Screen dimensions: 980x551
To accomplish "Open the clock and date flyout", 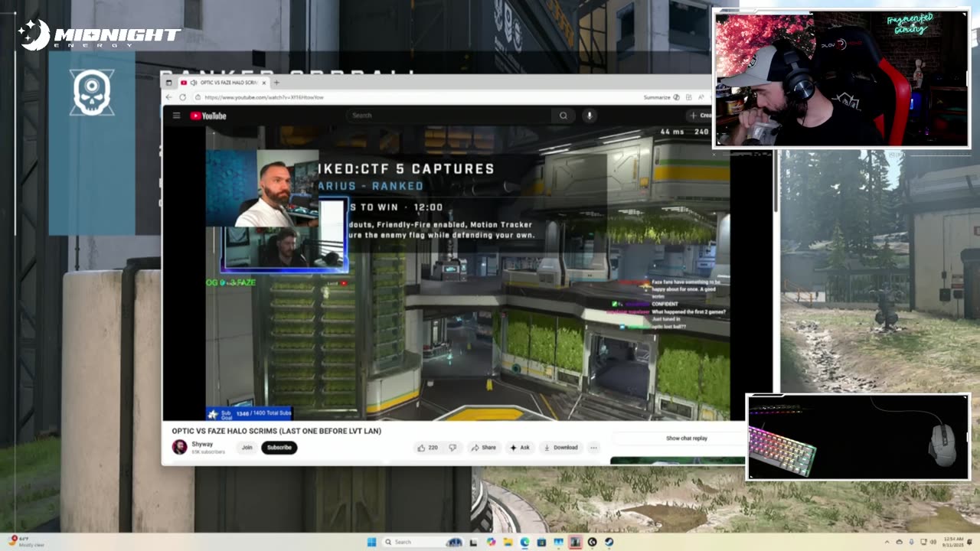I will click(x=953, y=542).
